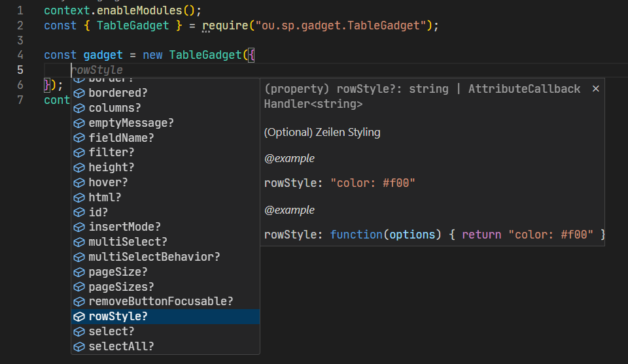Click property icon beside pageSize?

[79, 272]
